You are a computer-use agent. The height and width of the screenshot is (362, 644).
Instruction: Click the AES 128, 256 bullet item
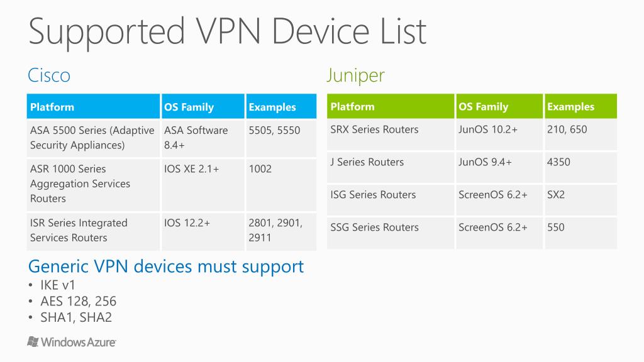[78, 301]
